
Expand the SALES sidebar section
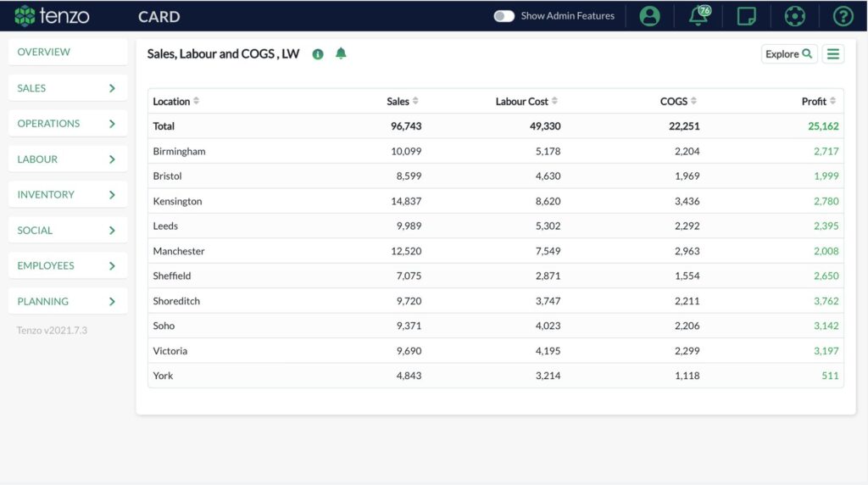[68, 88]
